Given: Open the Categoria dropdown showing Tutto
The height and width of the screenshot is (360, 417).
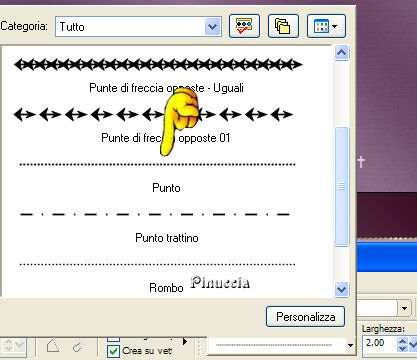Looking at the screenshot, I should click(x=138, y=26).
